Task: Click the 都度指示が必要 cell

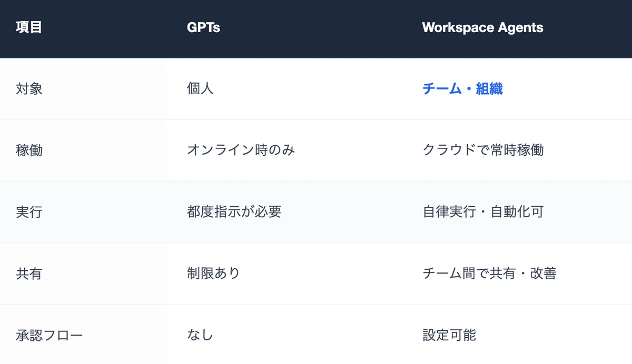Action: (x=234, y=212)
